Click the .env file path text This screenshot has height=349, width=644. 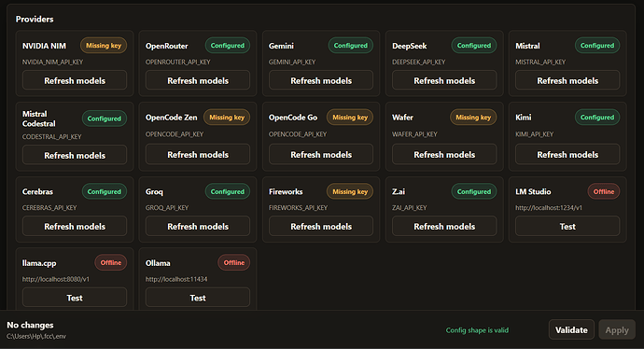click(x=36, y=336)
